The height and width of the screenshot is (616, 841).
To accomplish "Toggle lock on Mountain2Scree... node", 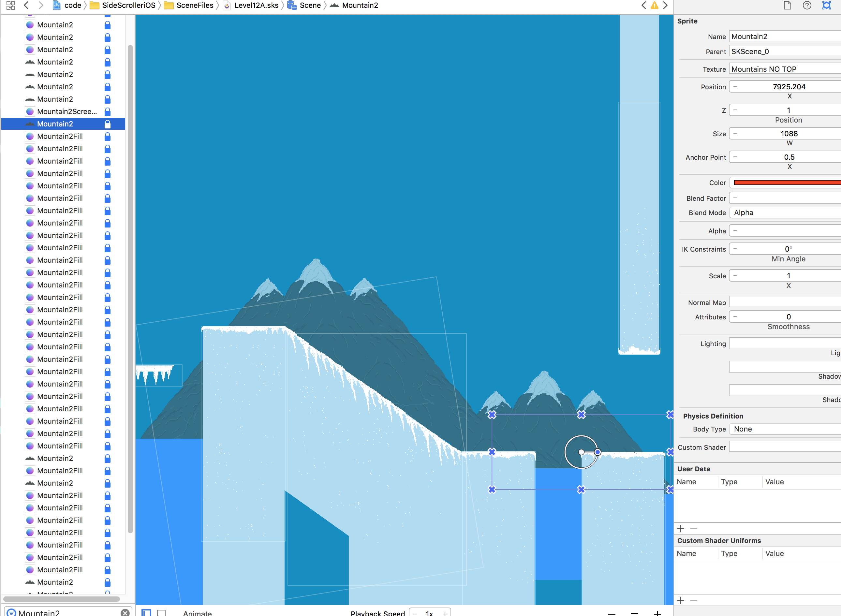I will (108, 111).
